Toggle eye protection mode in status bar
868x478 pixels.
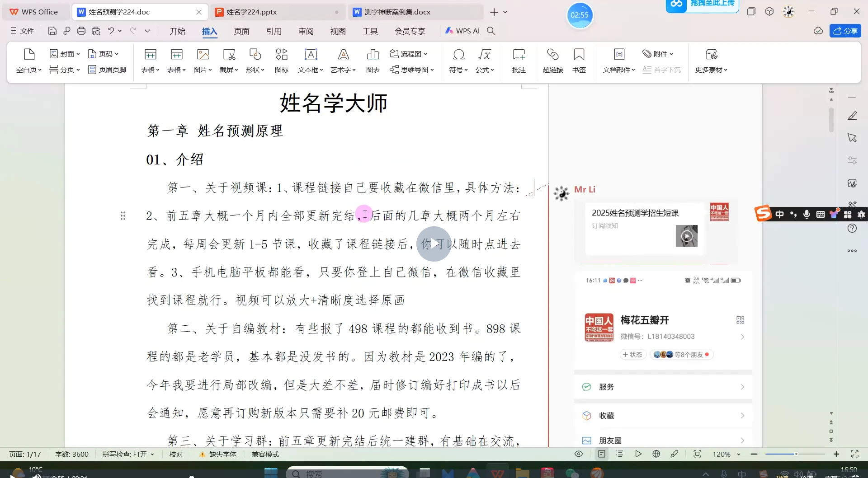[x=579, y=454]
